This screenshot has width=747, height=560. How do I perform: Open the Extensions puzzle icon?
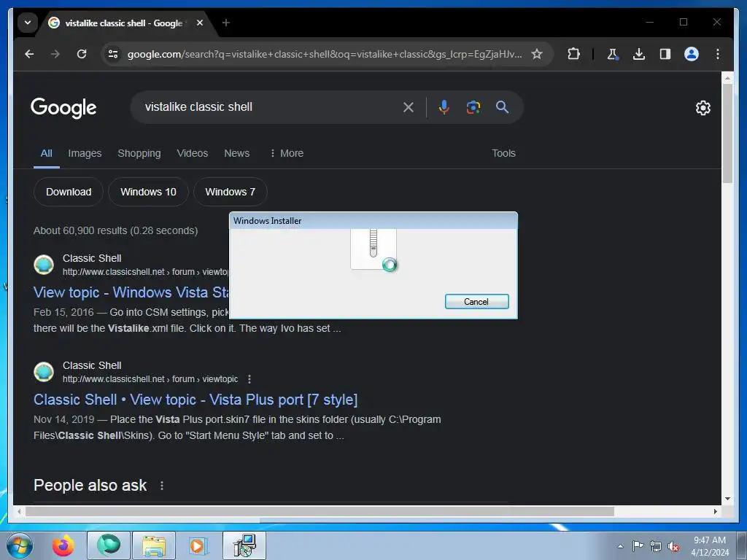coord(573,54)
